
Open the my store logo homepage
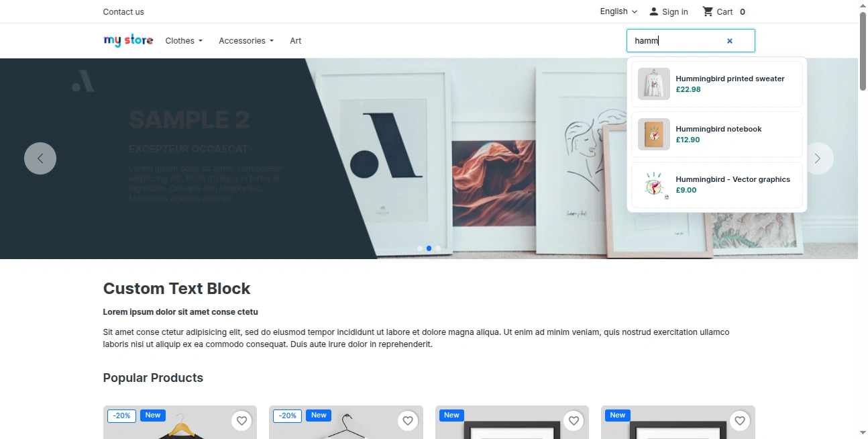pos(128,40)
